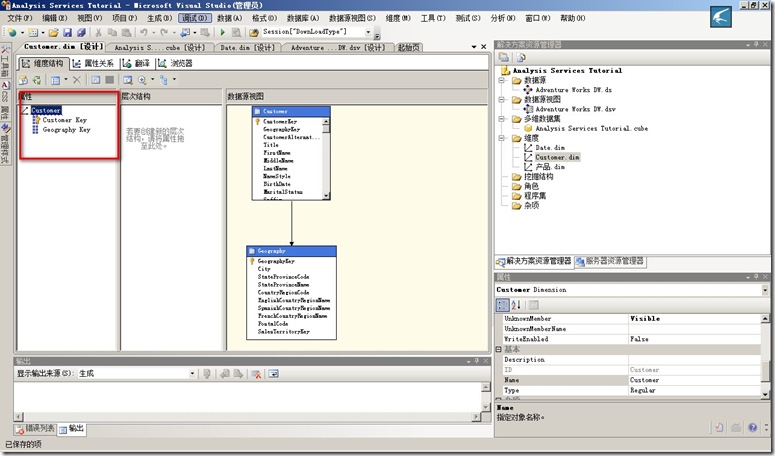Switch to 翻译 tab

pos(136,63)
